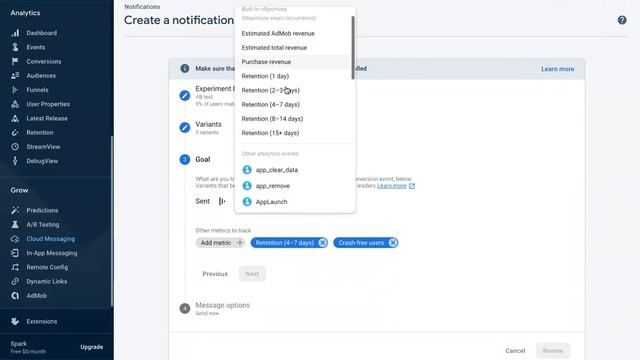Edit the Experiment basics step pencil icon
The image size is (640, 360).
click(184, 96)
